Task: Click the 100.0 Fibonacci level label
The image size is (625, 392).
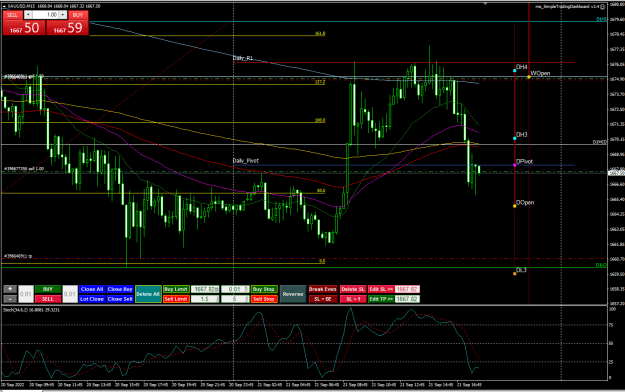Action: tap(320, 120)
